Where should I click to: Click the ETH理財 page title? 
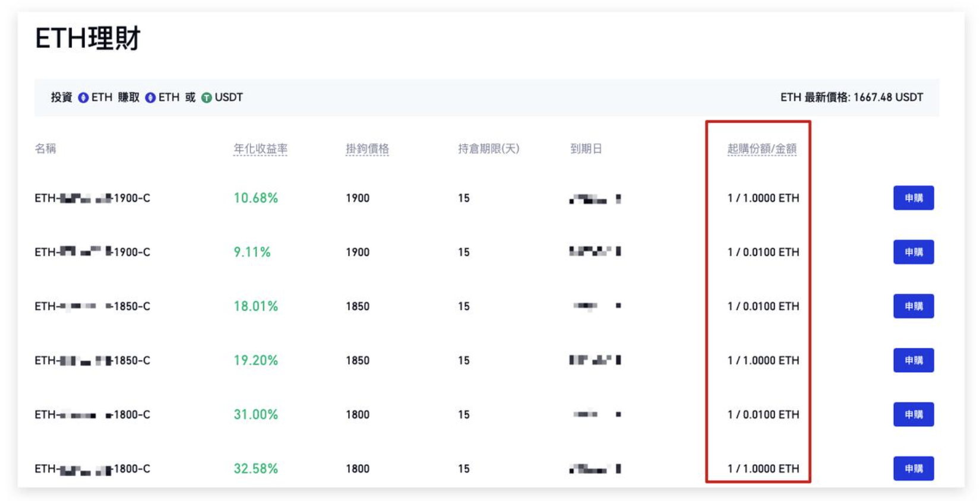88,39
